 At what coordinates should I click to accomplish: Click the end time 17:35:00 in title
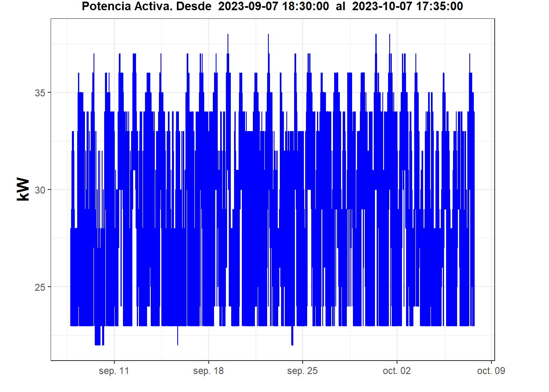click(x=440, y=7)
